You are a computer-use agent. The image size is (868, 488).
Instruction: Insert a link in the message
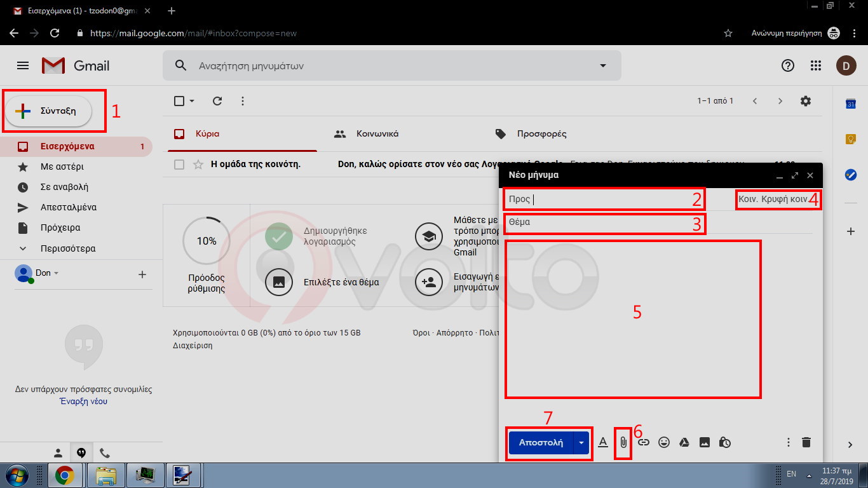pyautogui.click(x=643, y=442)
